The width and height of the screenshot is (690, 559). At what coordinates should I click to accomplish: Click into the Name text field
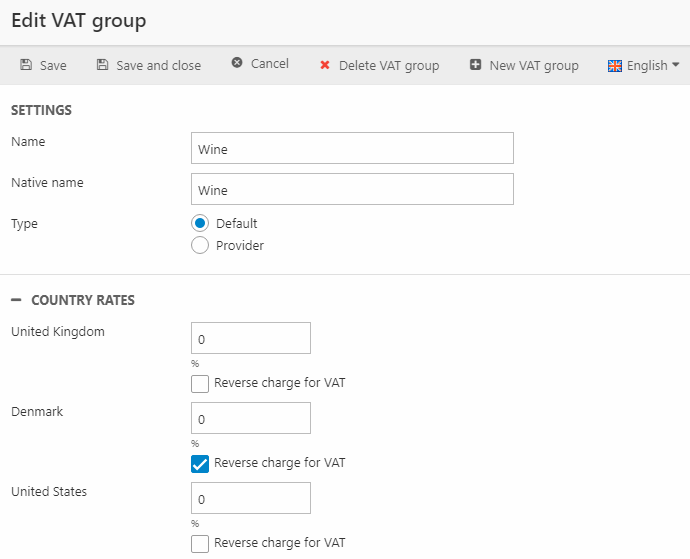[x=351, y=149]
